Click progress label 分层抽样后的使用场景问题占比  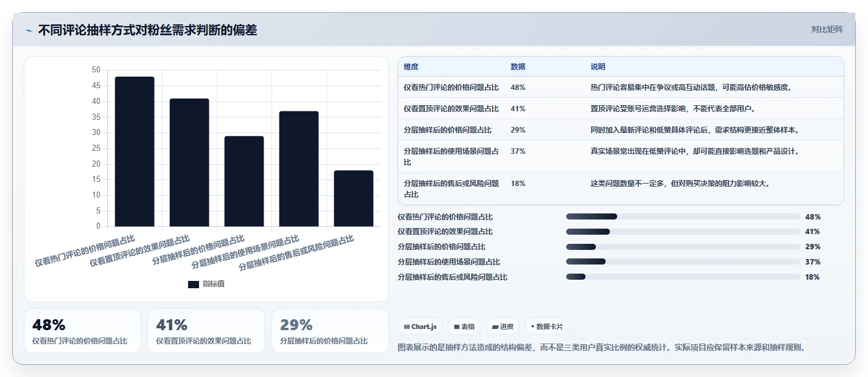tap(449, 262)
